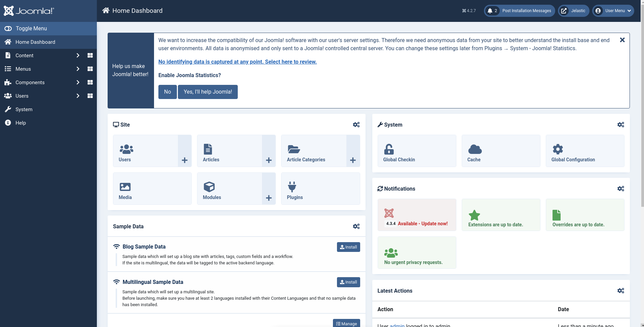The height and width of the screenshot is (327, 644).
Task: Select System in the sidebar
Action: (x=24, y=109)
